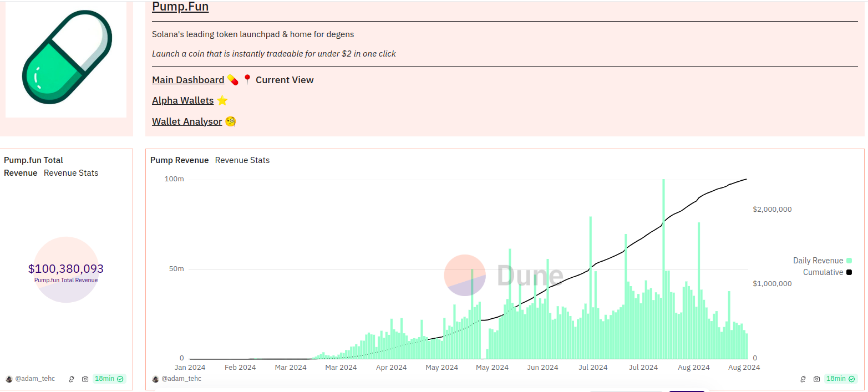Open @adam_tehc profile in Total Revenue panel
868x392 pixels.
point(35,379)
